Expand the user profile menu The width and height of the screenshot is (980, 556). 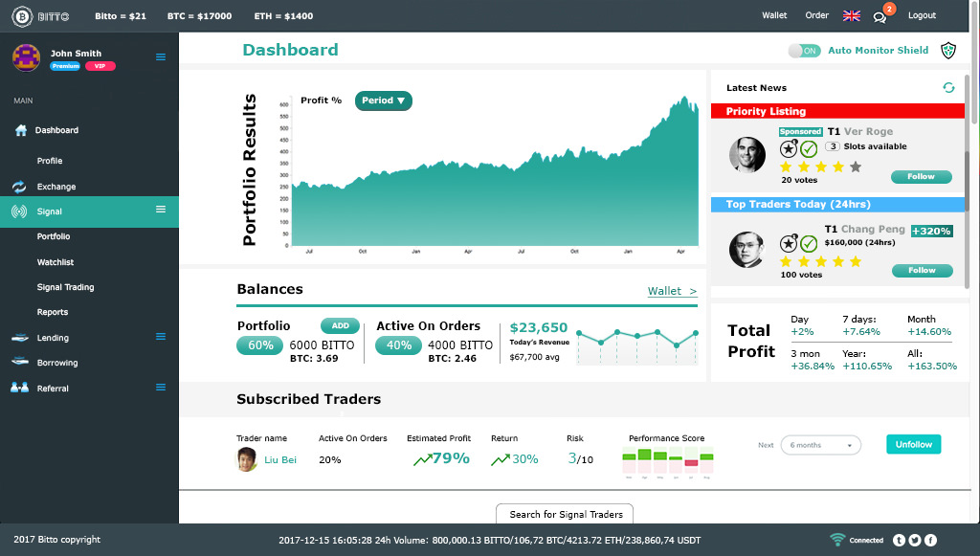click(161, 56)
